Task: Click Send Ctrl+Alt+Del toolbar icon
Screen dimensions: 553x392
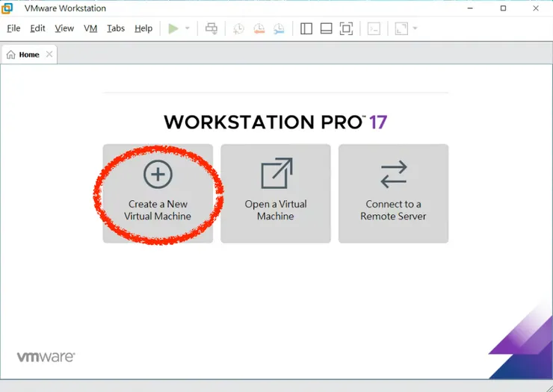Action: tap(211, 28)
